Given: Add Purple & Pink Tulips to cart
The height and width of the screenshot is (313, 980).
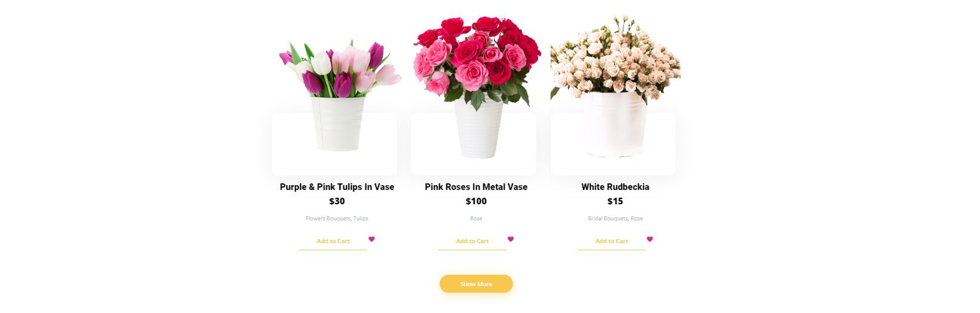Looking at the screenshot, I should tap(333, 241).
